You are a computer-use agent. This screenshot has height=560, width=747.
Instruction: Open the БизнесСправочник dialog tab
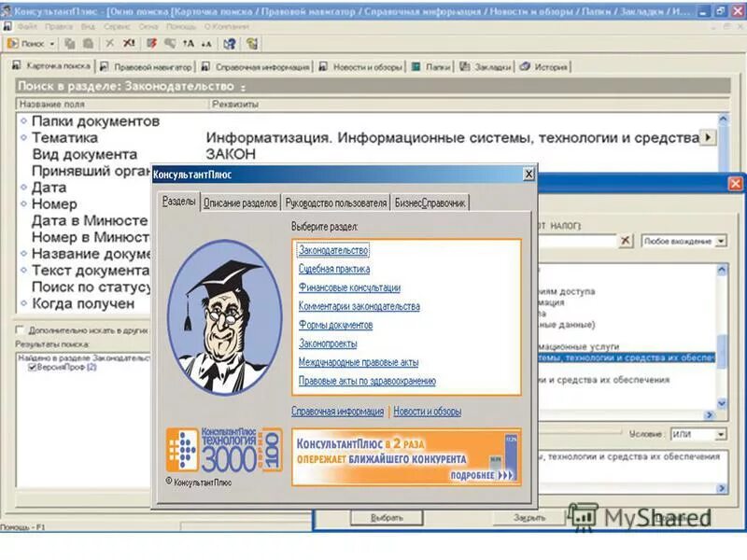click(430, 203)
